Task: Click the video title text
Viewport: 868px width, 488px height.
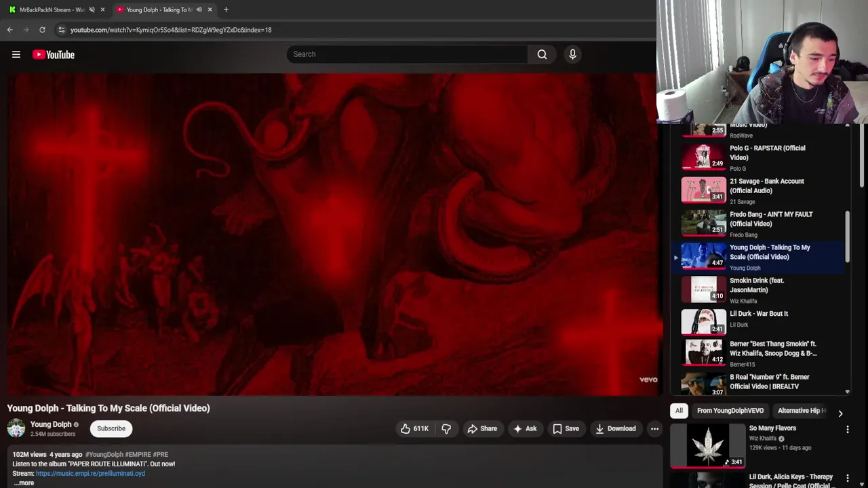Action: tap(108, 408)
